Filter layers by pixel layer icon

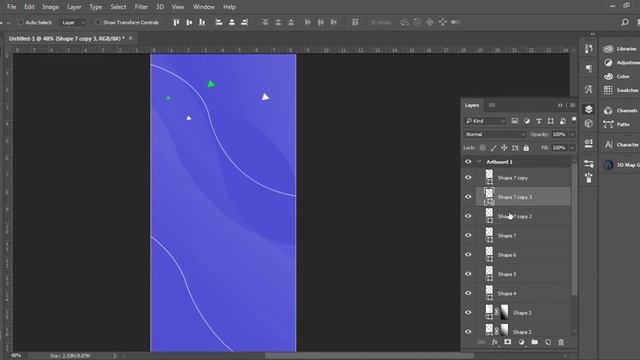515,121
